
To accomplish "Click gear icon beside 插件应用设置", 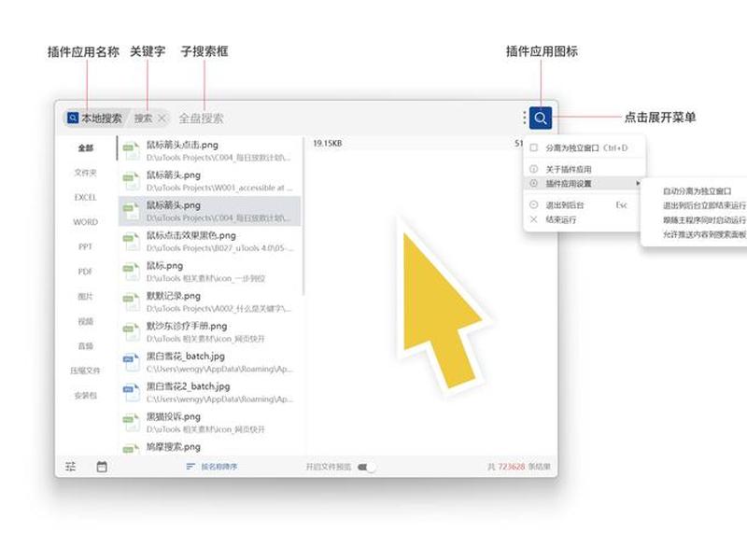I will pyautogui.click(x=533, y=183).
